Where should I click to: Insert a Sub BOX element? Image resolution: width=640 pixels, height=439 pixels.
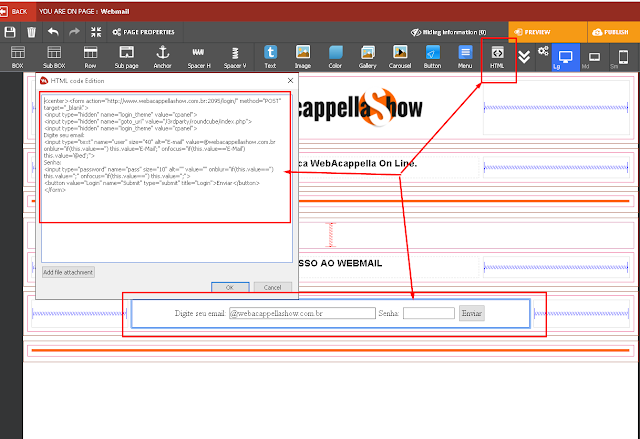[x=54, y=57]
